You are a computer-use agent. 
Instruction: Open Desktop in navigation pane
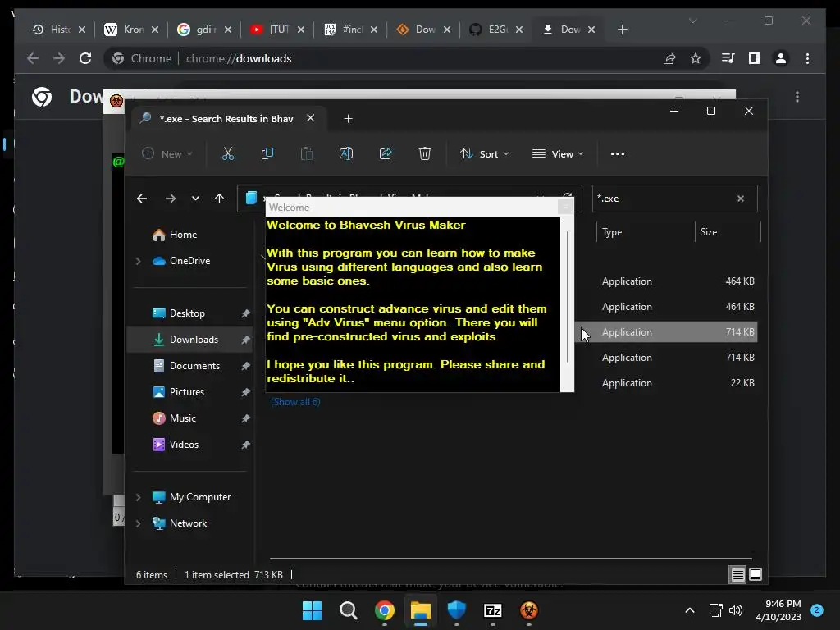187,313
